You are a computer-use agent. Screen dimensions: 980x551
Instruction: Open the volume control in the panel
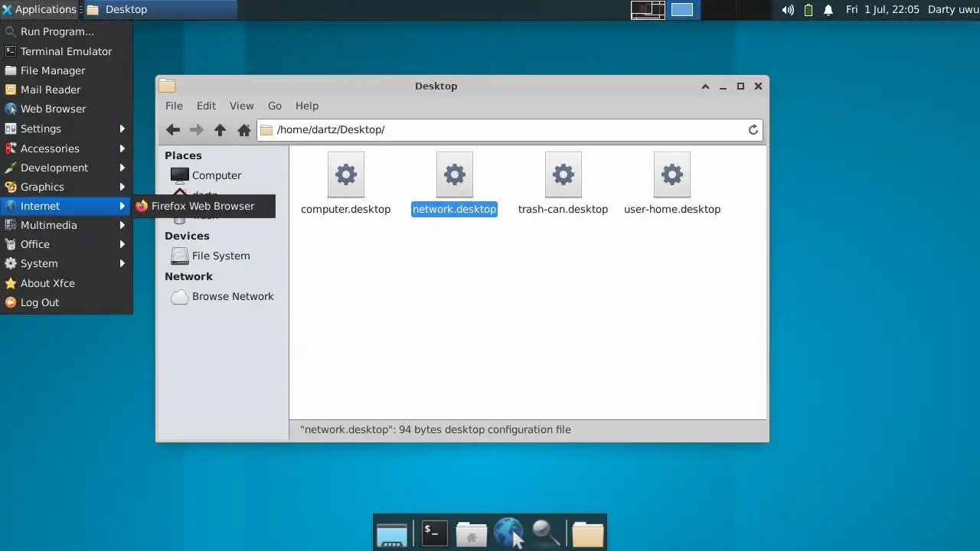tap(788, 10)
